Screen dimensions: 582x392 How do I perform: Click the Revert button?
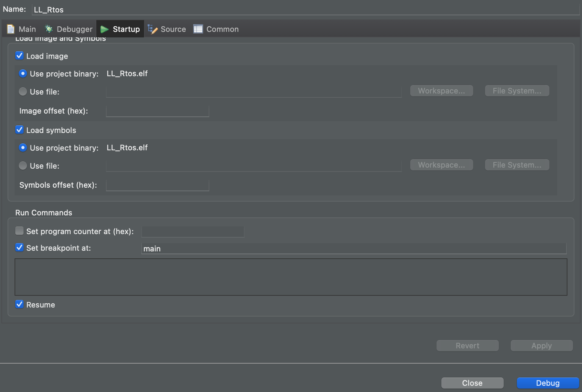(x=468, y=346)
